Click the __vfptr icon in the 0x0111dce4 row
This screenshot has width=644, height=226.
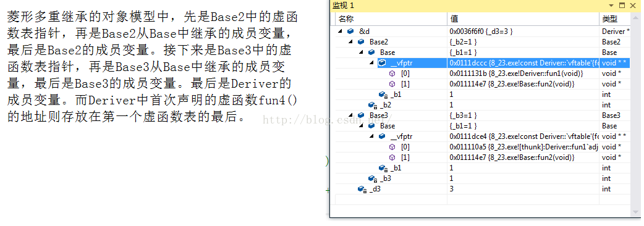pyautogui.click(x=382, y=136)
